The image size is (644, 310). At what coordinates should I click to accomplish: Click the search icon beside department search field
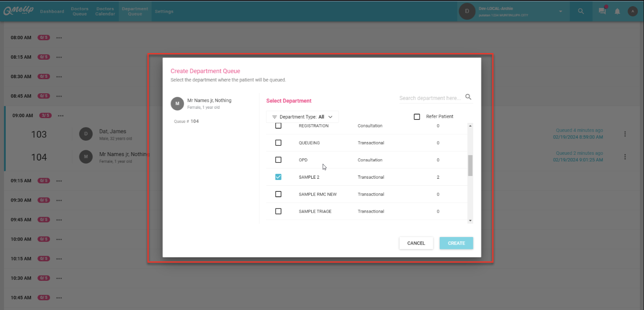coord(468,97)
